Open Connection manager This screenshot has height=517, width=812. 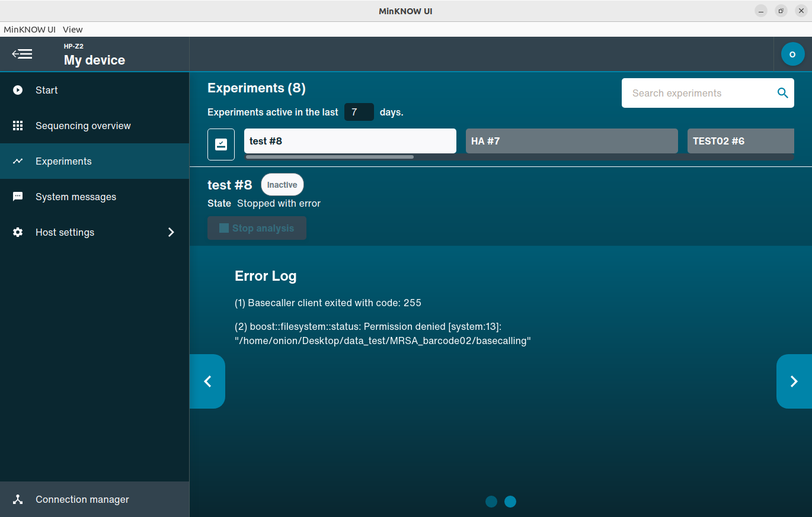click(x=95, y=499)
